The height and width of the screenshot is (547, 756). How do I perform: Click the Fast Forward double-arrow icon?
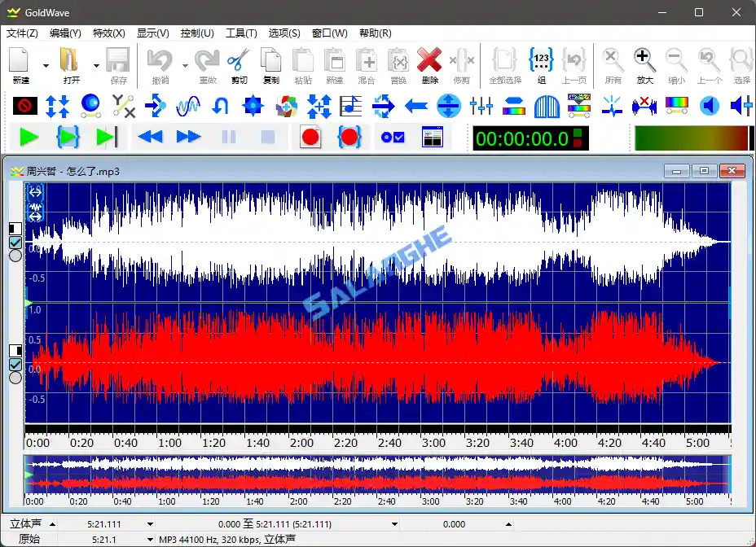(188, 137)
